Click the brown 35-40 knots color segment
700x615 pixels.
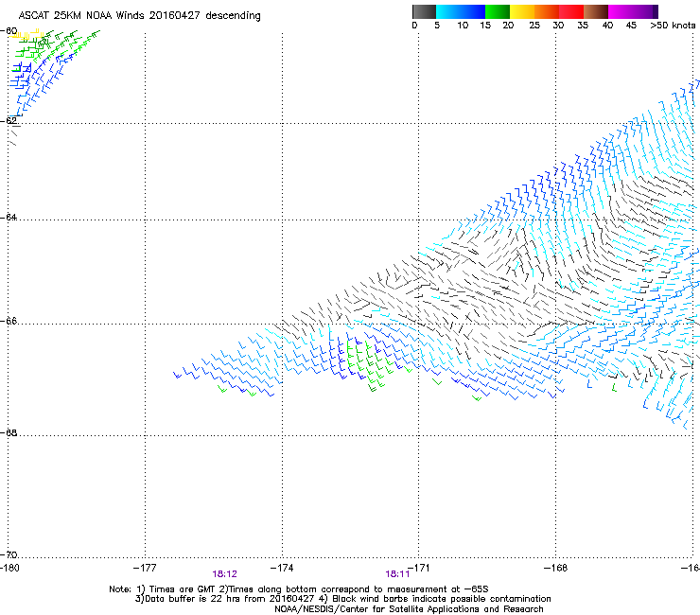596,11
